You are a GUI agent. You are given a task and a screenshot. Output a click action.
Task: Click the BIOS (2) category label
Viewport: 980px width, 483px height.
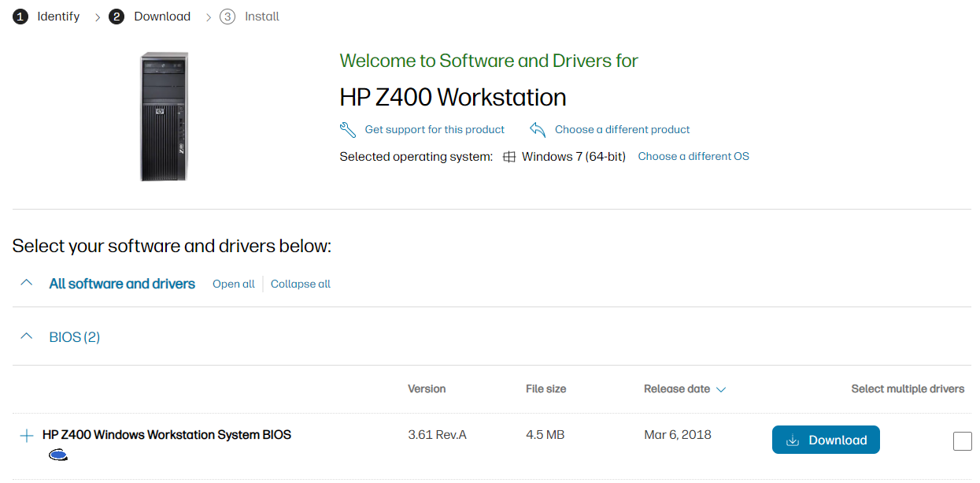click(75, 337)
